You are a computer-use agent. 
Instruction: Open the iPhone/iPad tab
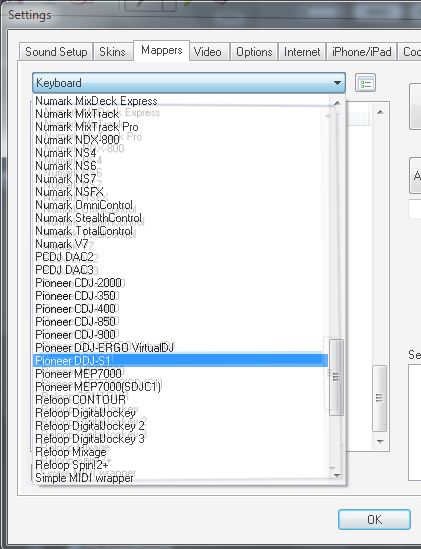(361, 52)
